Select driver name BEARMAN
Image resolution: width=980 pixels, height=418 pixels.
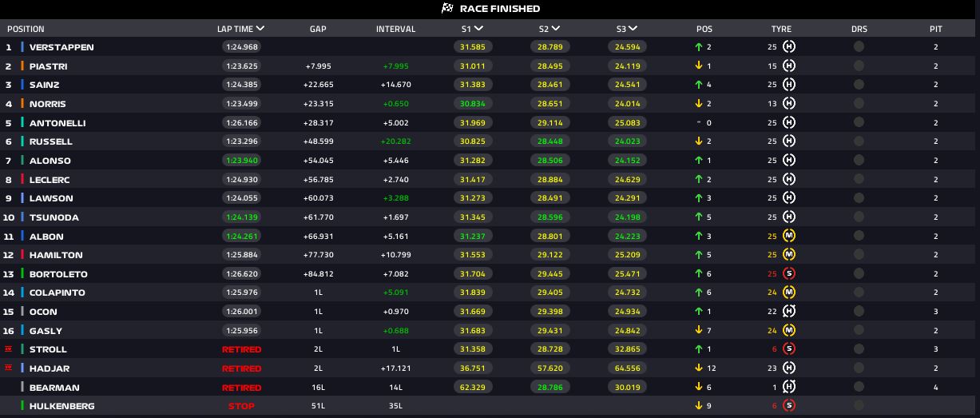54,388
